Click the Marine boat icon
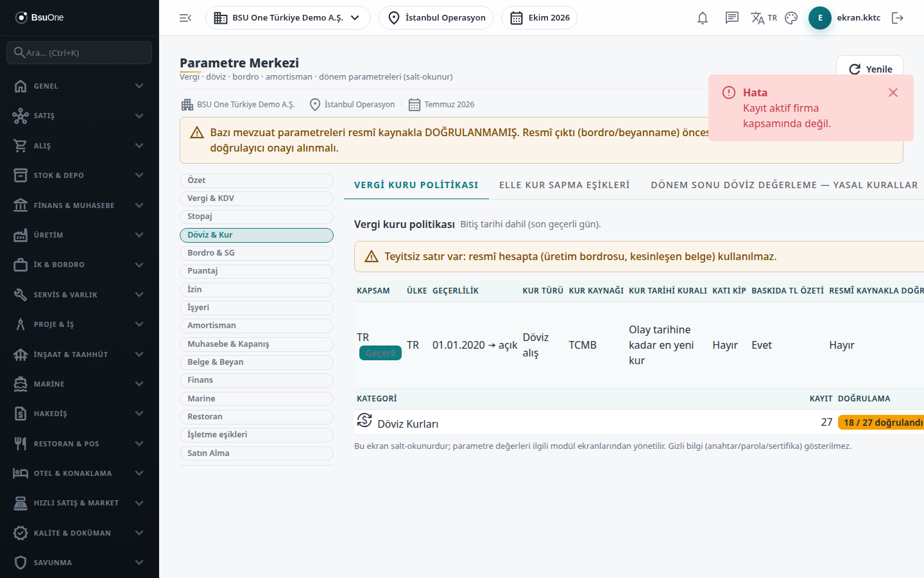Screen dimensions: 924x578 click(21, 384)
